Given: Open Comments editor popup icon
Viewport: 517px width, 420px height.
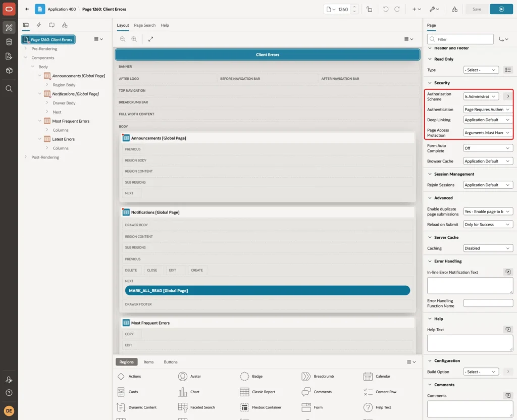Looking at the screenshot, I should pyautogui.click(x=508, y=395).
